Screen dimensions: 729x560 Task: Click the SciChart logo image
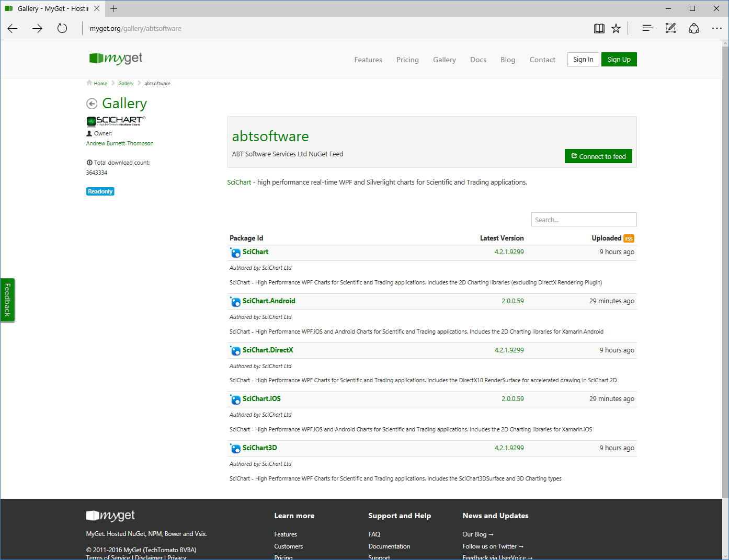116,121
